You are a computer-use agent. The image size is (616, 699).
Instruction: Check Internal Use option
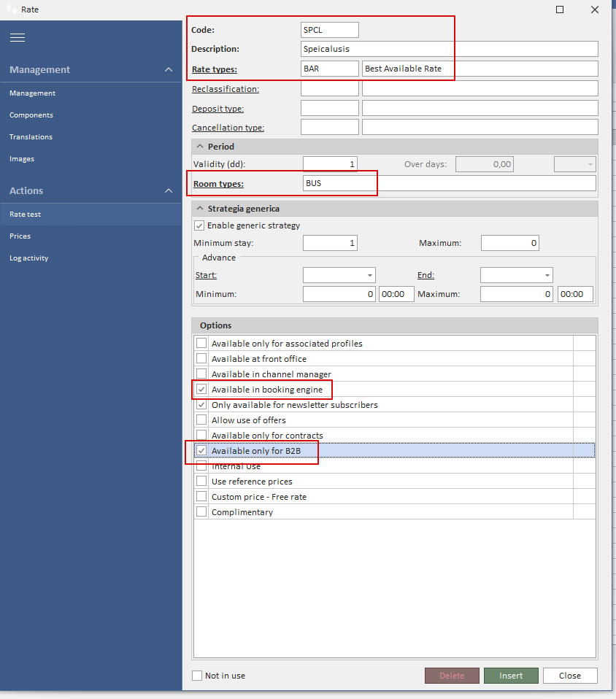click(201, 466)
